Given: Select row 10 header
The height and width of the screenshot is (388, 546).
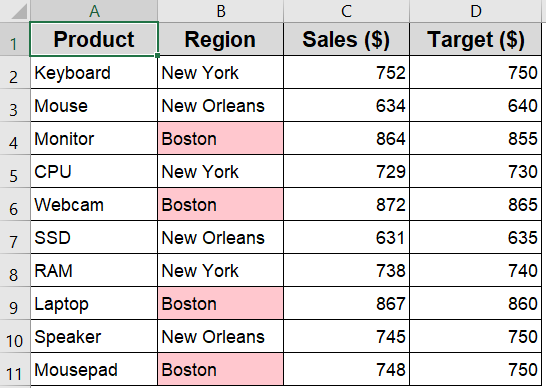Looking at the screenshot, I should click(15, 336).
